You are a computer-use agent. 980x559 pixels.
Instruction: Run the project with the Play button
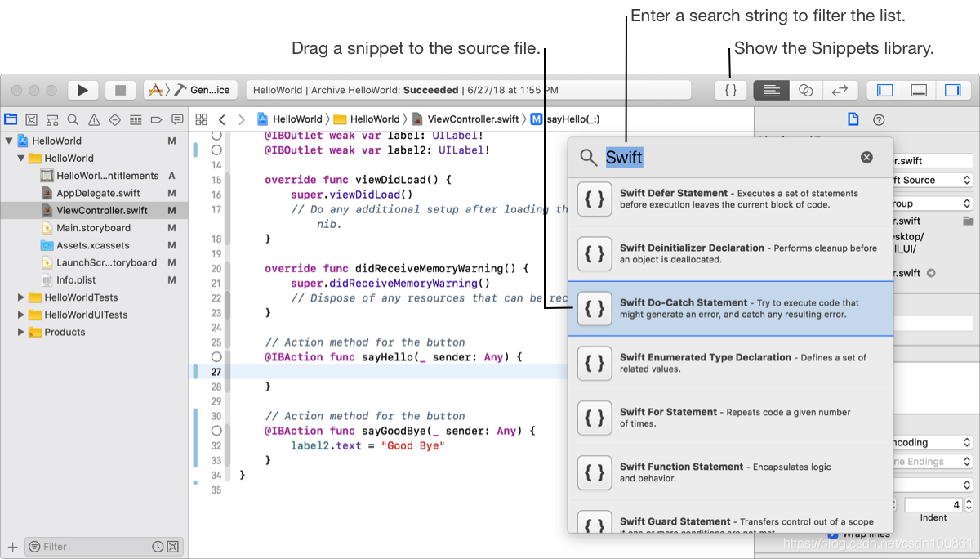[82, 90]
